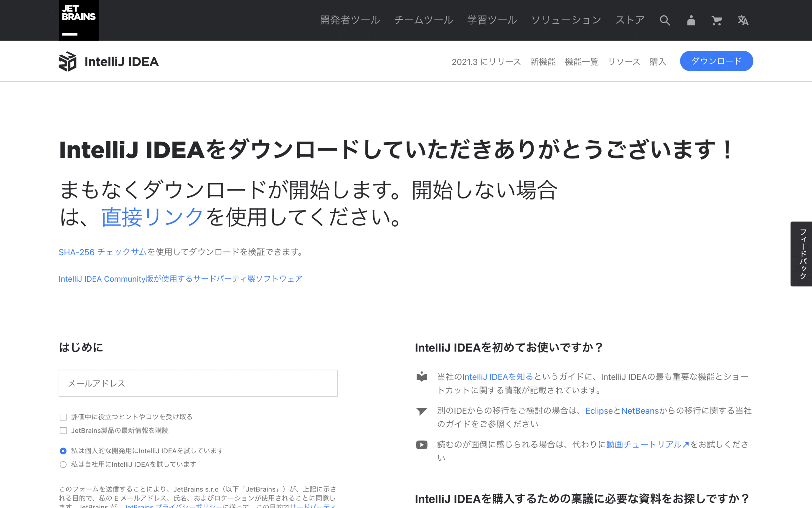The width and height of the screenshot is (812, 508).
Task: Go to リソース page
Action: tap(624, 62)
